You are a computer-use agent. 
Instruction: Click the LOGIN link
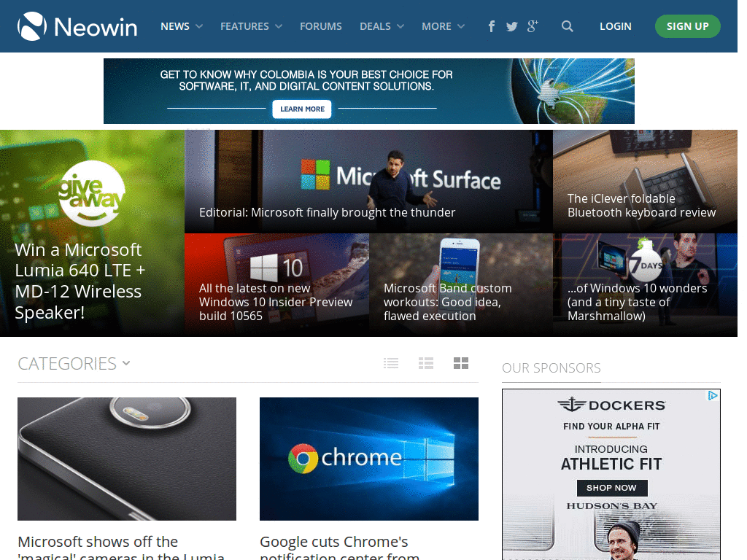tap(615, 26)
